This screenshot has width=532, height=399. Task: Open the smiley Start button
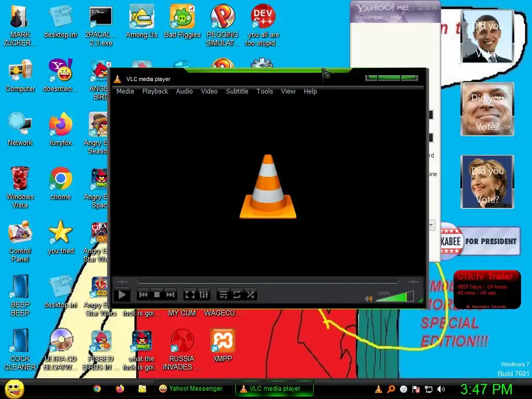(x=14, y=389)
